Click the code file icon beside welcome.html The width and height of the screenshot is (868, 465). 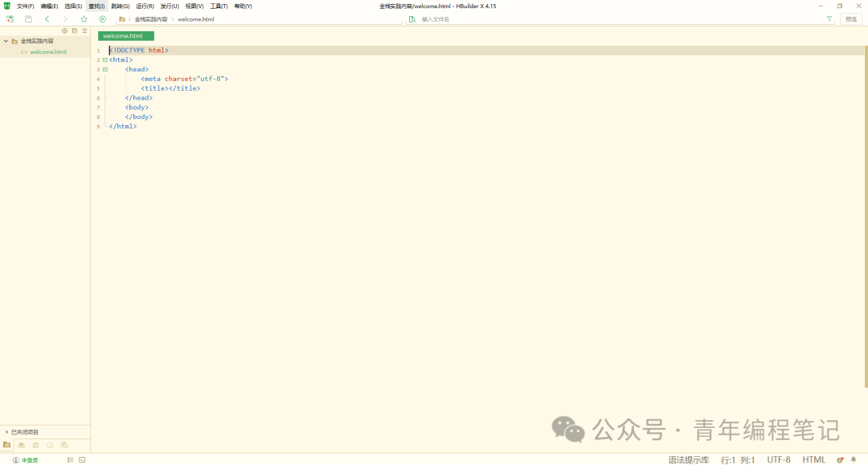tap(24, 52)
